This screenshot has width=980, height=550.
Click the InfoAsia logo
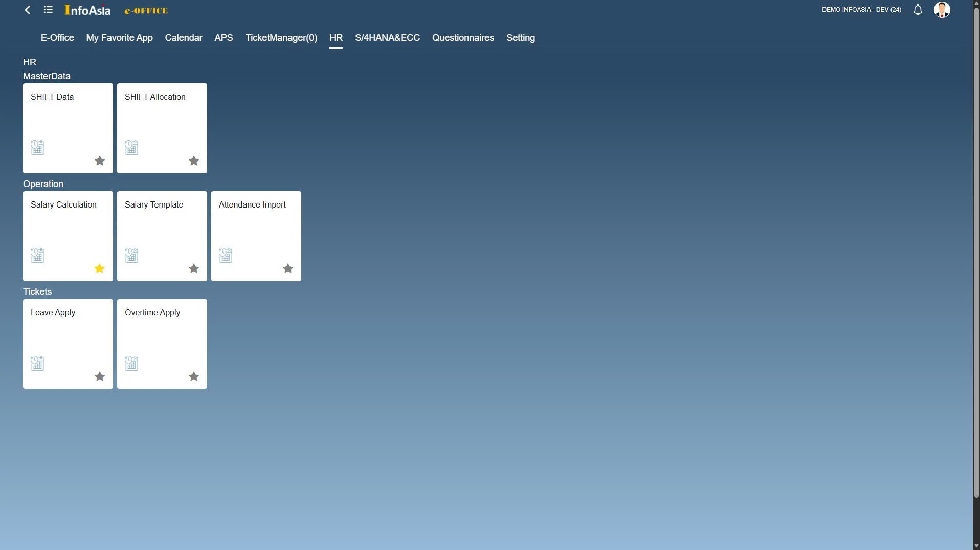click(87, 10)
